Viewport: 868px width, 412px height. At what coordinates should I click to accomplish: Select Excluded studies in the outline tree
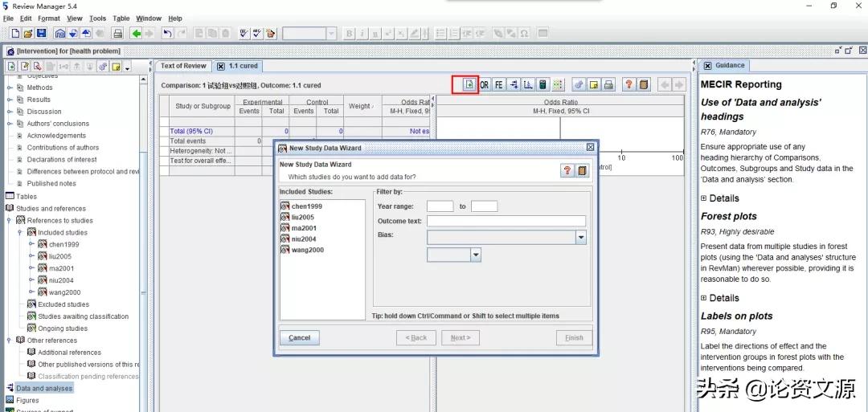[63, 304]
